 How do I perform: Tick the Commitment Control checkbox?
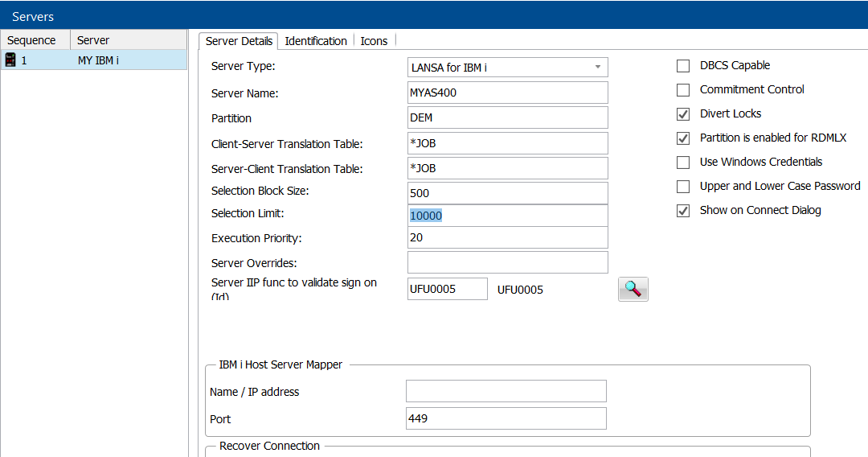coord(683,90)
